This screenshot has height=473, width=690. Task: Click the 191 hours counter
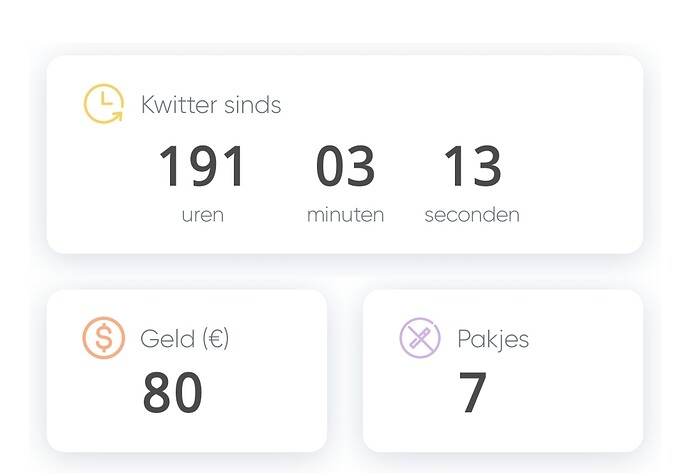(x=202, y=166)
